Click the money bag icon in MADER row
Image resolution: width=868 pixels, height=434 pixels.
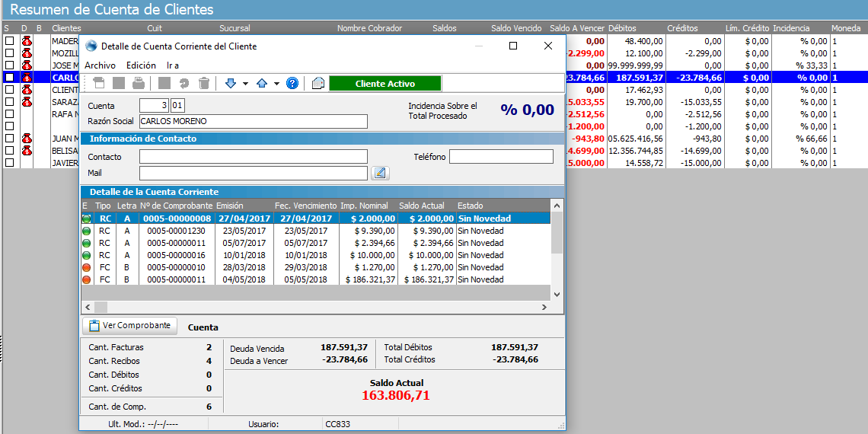[x=27, y=41]
